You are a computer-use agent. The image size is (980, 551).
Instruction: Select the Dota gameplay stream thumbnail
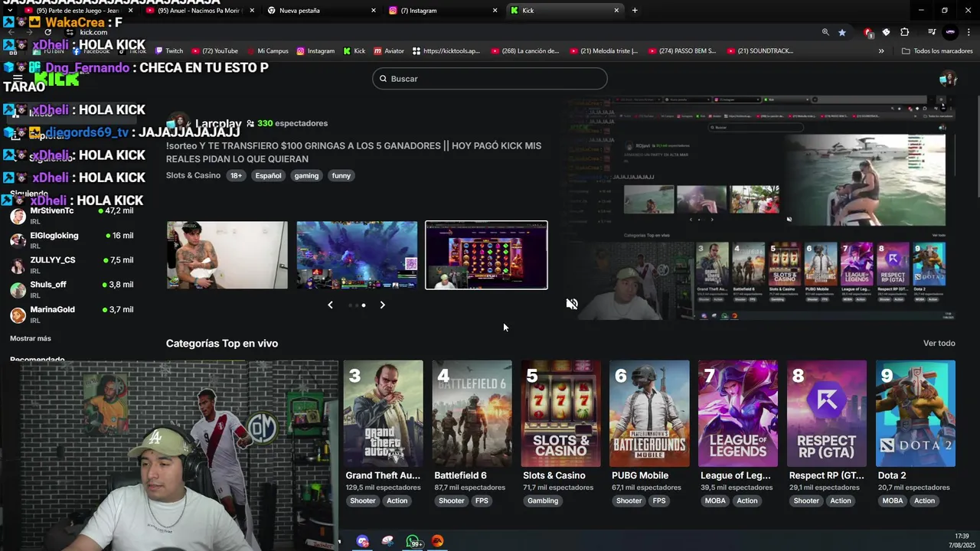tap(357, 255)
